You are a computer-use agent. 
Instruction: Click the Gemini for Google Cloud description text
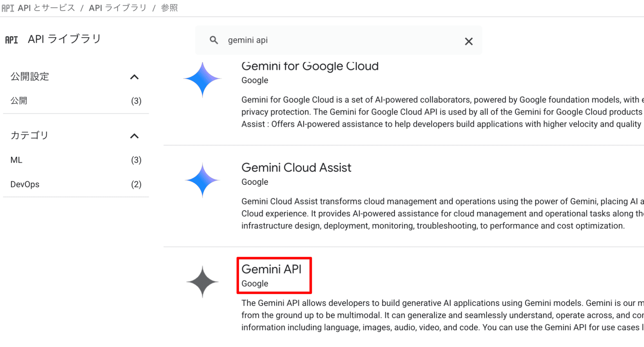pyautogui.click(x=442, y=112)
